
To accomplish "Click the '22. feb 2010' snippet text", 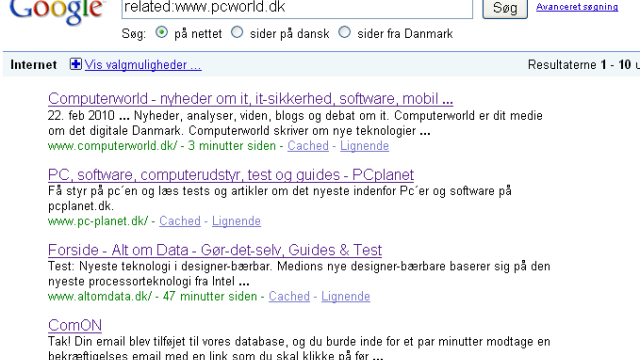I will coord(81,116).
